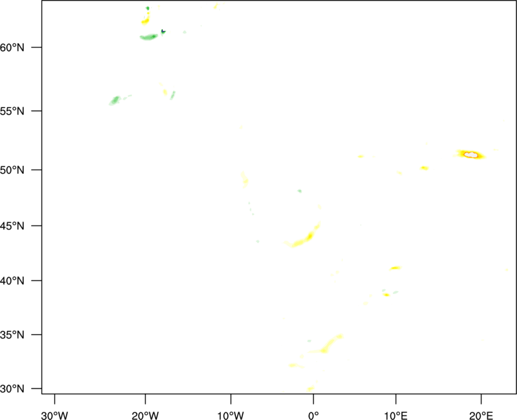Click the 30°N latitude label
The height and width of the screenshot is (420, 517).
(12, 389)
